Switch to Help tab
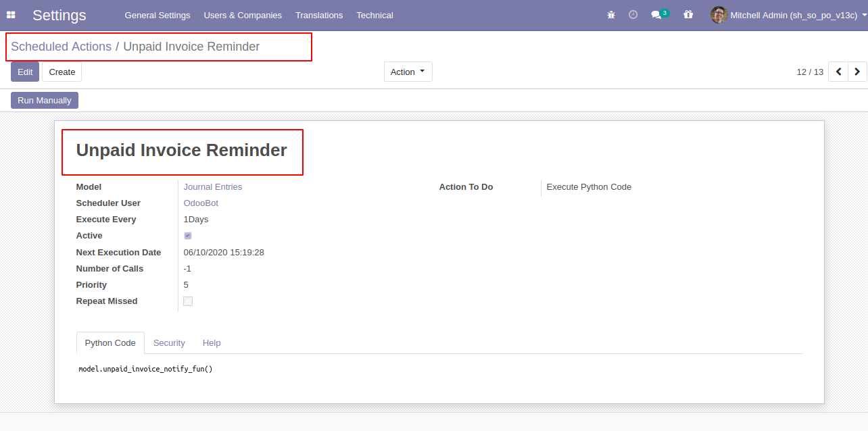 [212, 343]
